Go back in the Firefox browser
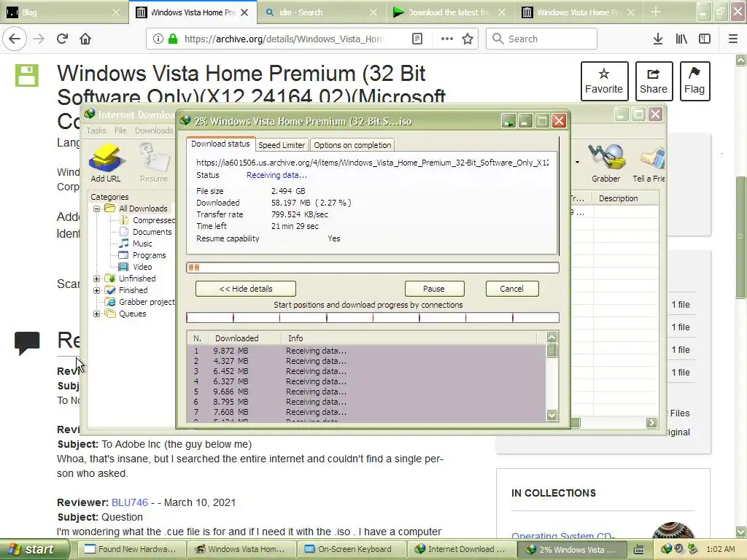The width and height of the screenshot is (747, 560). [15, 39]
